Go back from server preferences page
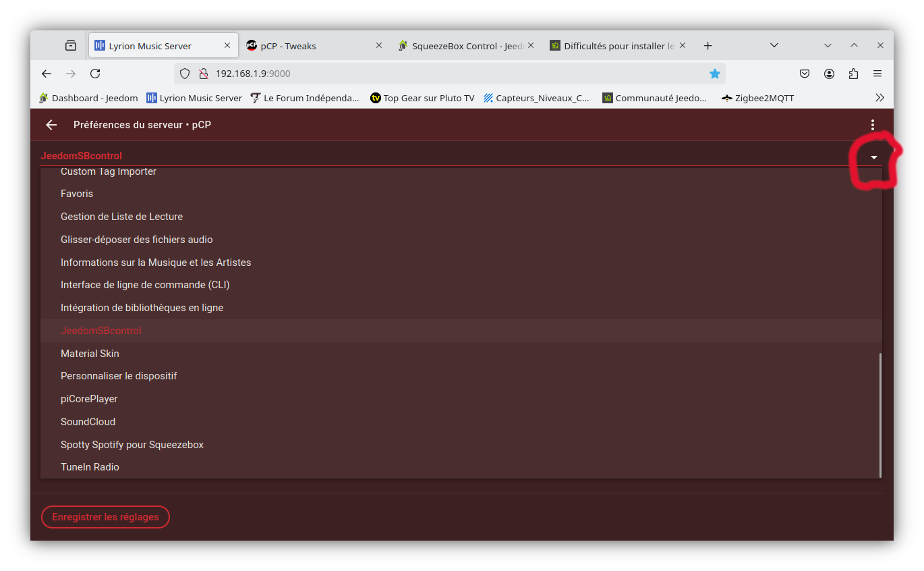The width and height of the screenshot is (924, 571). 51,125
